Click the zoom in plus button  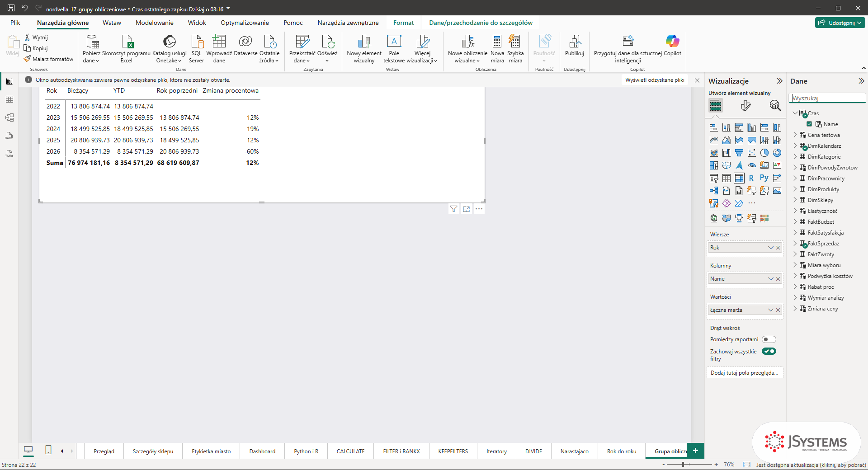[x=716, y=465]
